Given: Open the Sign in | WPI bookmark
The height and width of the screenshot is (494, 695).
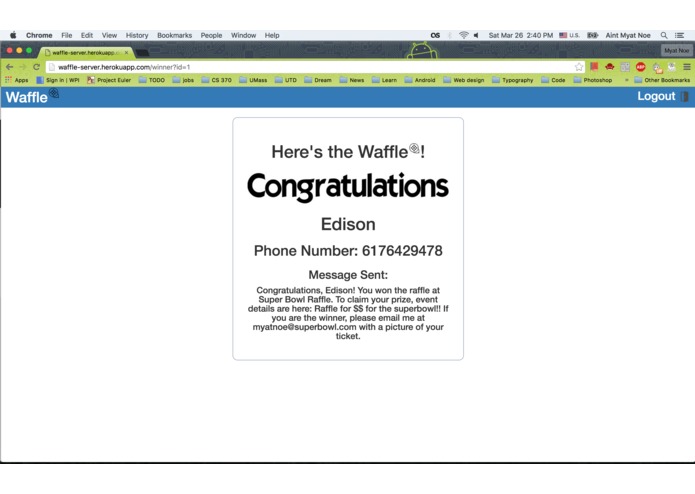Looking at the screenshot, I should [x=58, y=80].
